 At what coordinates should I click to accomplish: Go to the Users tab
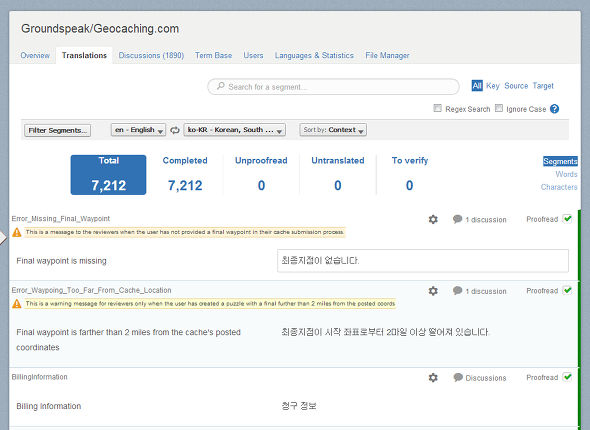pyautogui.click(x=253, y=55)
